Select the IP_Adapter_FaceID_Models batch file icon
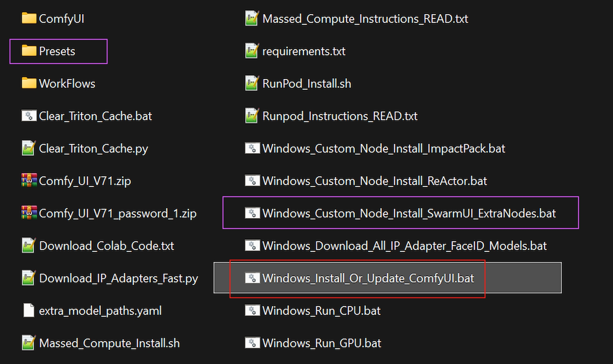Image resolution: width=613 pixels, height=364 pixels. (x=252, y=246)
